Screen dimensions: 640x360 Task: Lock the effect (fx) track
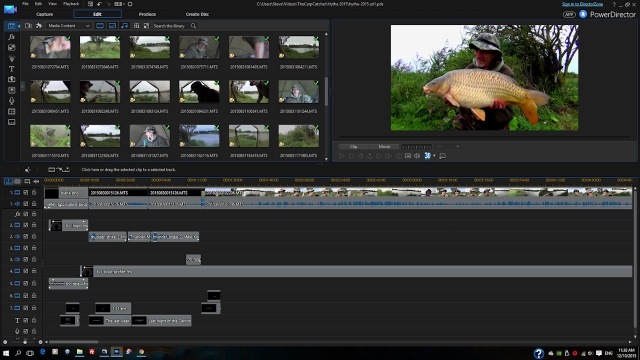pos(34,214)
